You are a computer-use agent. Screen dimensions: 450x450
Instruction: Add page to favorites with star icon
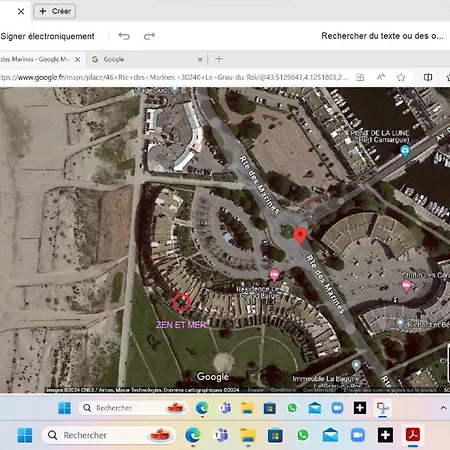401,77
